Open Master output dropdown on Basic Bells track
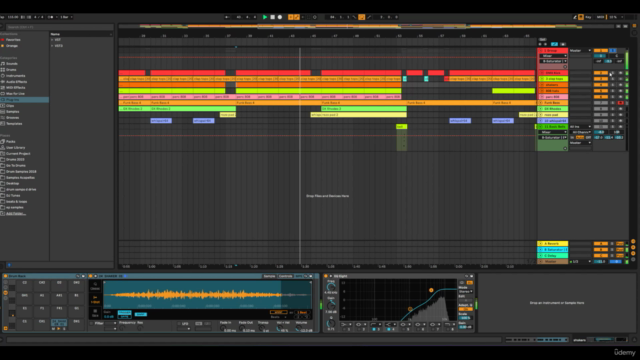Viewport: 640px width, 360px height. point(580,143)
